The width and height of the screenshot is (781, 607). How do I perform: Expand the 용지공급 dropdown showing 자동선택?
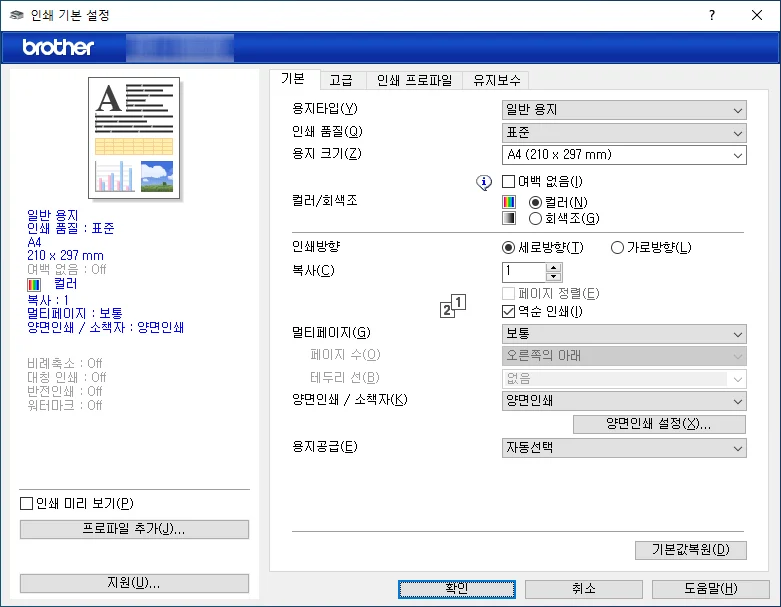click(624, 448)
